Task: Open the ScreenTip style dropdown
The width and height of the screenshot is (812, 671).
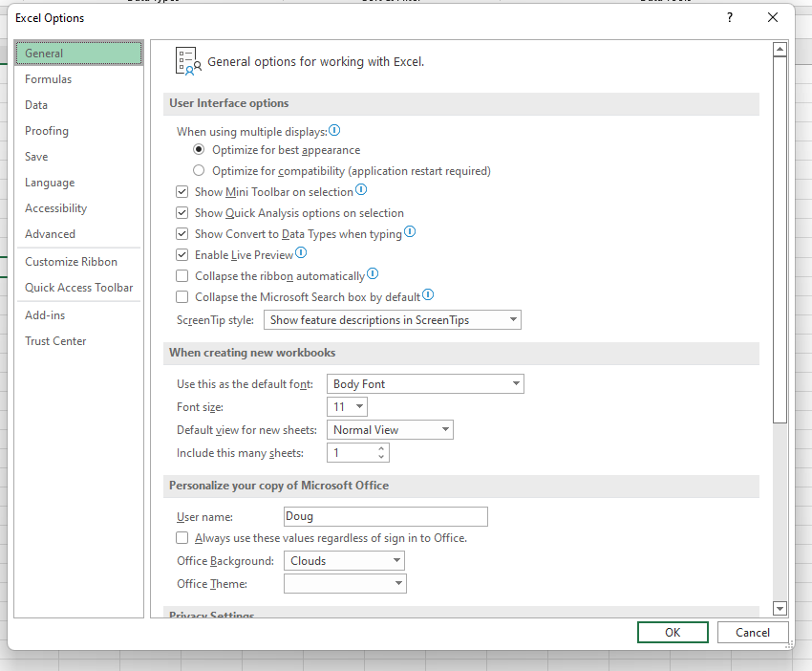Action: (514, 319)
